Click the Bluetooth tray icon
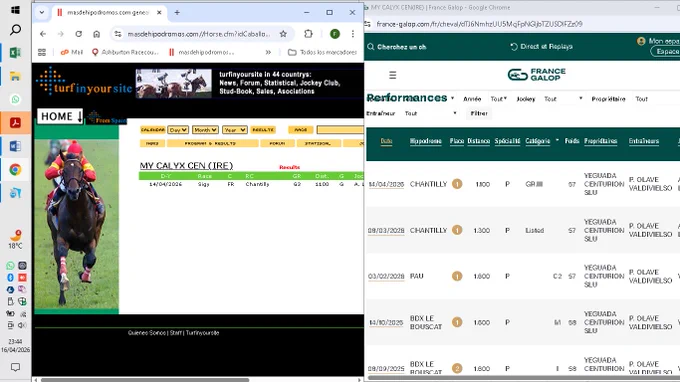Image resolution: width=680 pixels, height=382 pixels. 10,278
